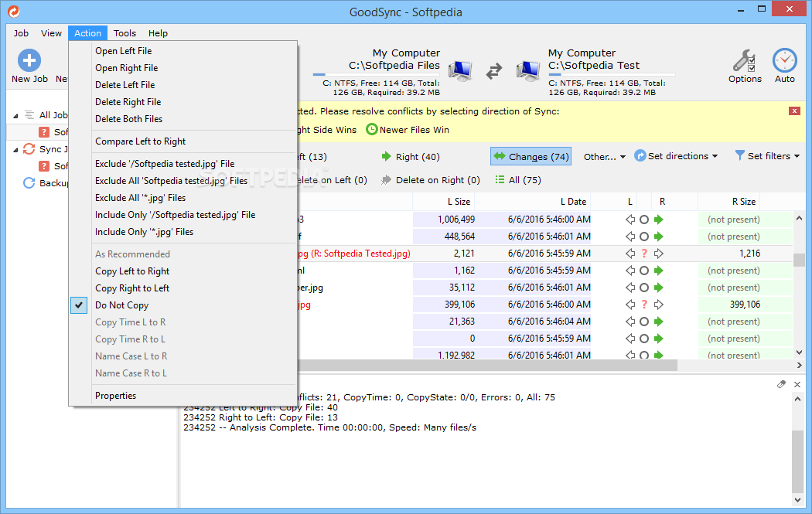Show Right (40) files filter
The width and height of the screenshot is (812, 514).
(x=411, y=156)
